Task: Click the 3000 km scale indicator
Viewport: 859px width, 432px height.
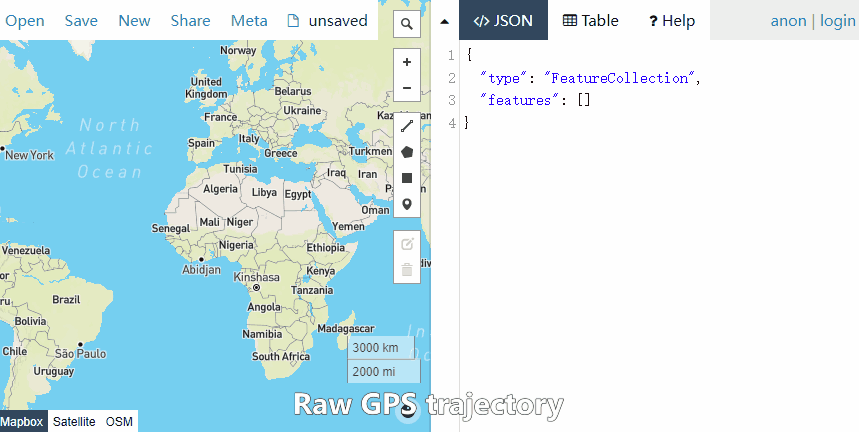Action: pyautogui.click(x=381, y=348)
